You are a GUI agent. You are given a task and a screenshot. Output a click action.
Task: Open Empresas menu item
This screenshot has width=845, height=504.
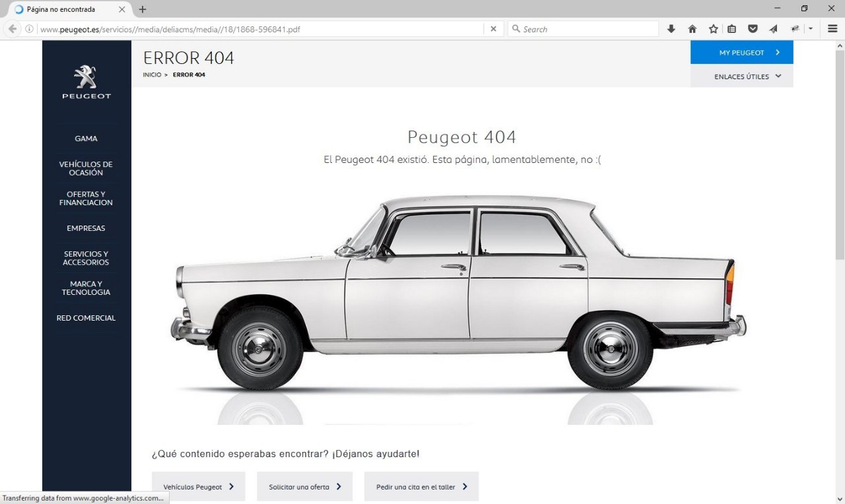click(86, 228)
